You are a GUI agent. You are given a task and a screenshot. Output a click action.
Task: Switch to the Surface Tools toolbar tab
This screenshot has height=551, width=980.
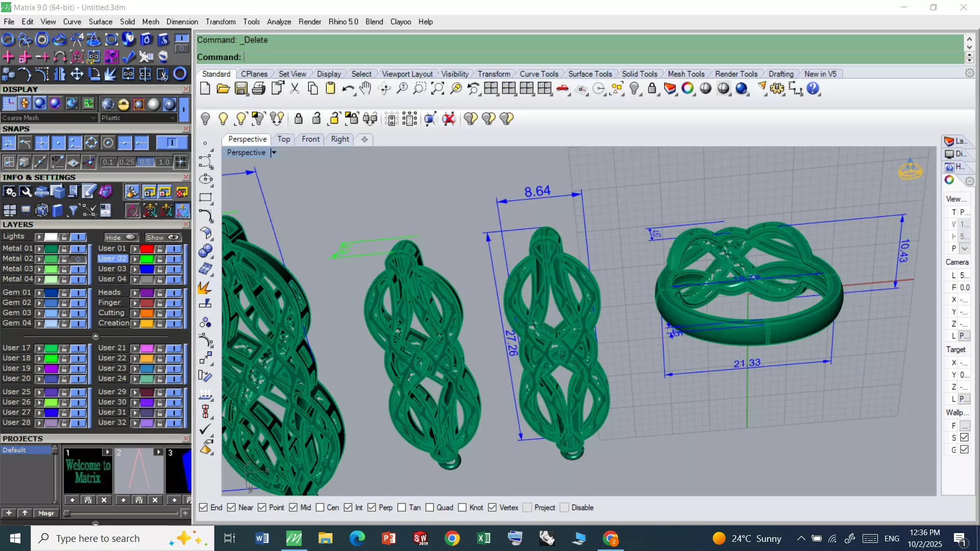[x=590, y=74]
